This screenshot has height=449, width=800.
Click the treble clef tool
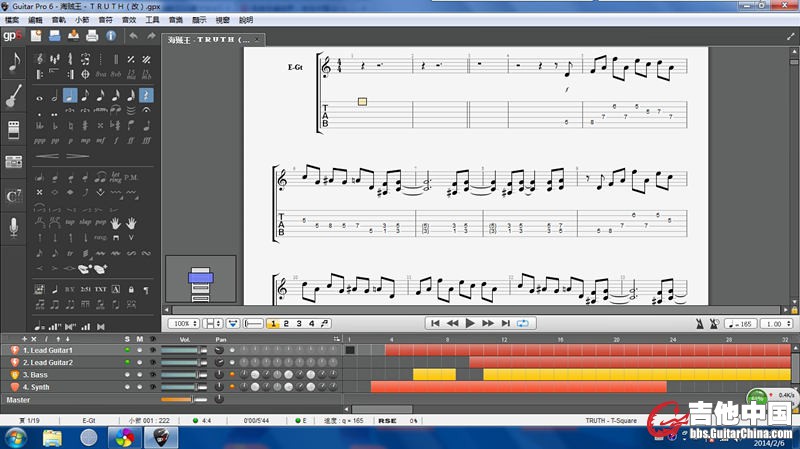tap(39, 59)
